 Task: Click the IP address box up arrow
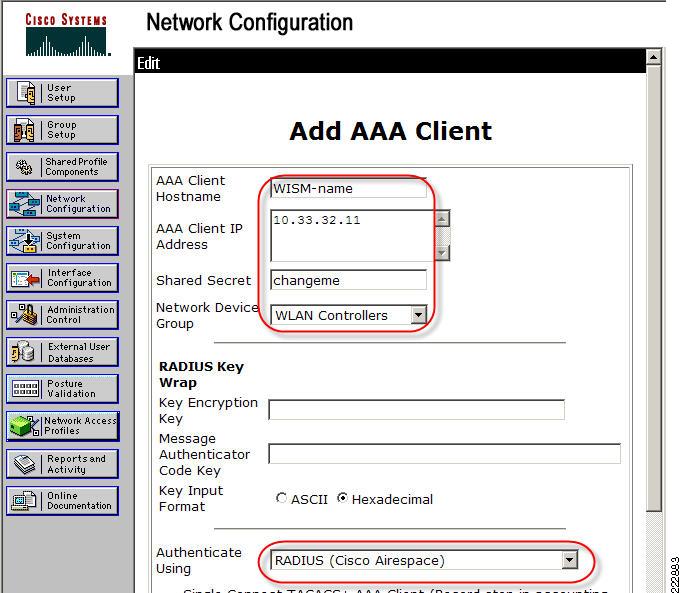[442, 219]
